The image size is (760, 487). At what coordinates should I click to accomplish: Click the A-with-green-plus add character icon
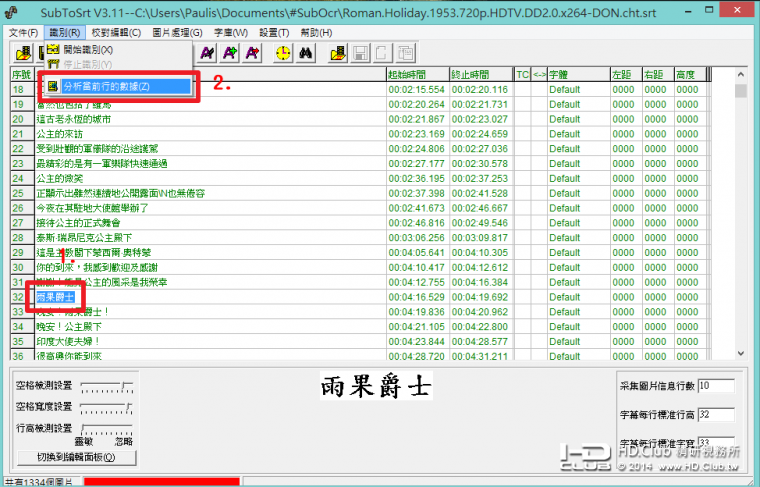(x=230, y=53)
